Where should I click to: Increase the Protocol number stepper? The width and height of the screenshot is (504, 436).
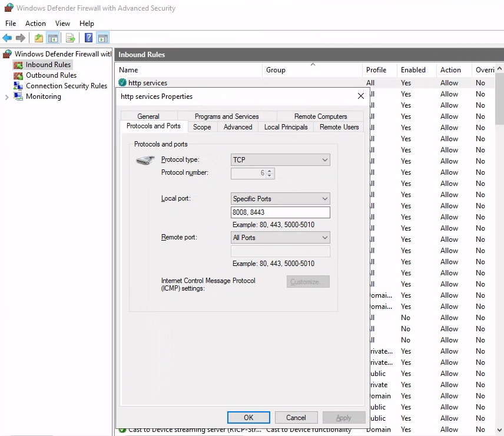click(x=269, y=171)
